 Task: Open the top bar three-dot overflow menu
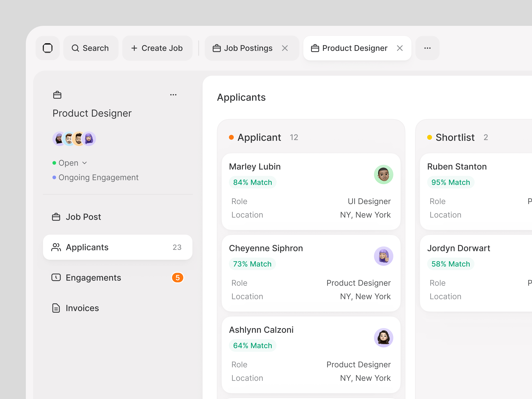click(x=427, y=48)
